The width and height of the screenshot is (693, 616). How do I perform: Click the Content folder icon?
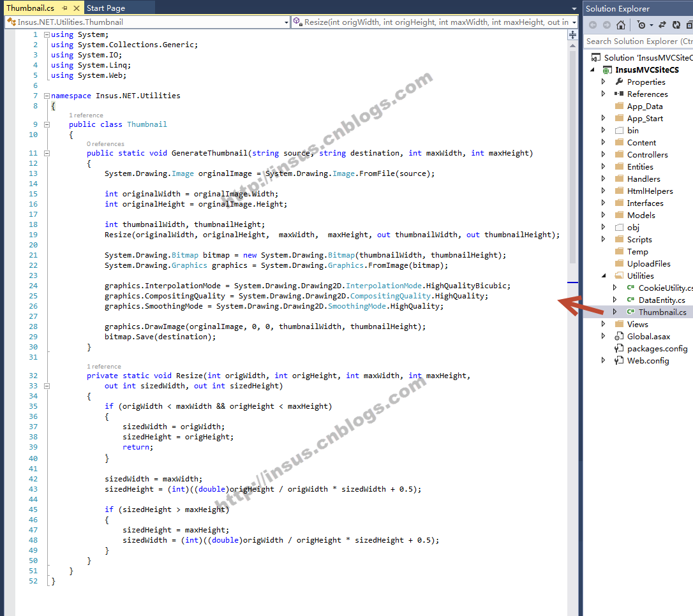pos(619,142)
